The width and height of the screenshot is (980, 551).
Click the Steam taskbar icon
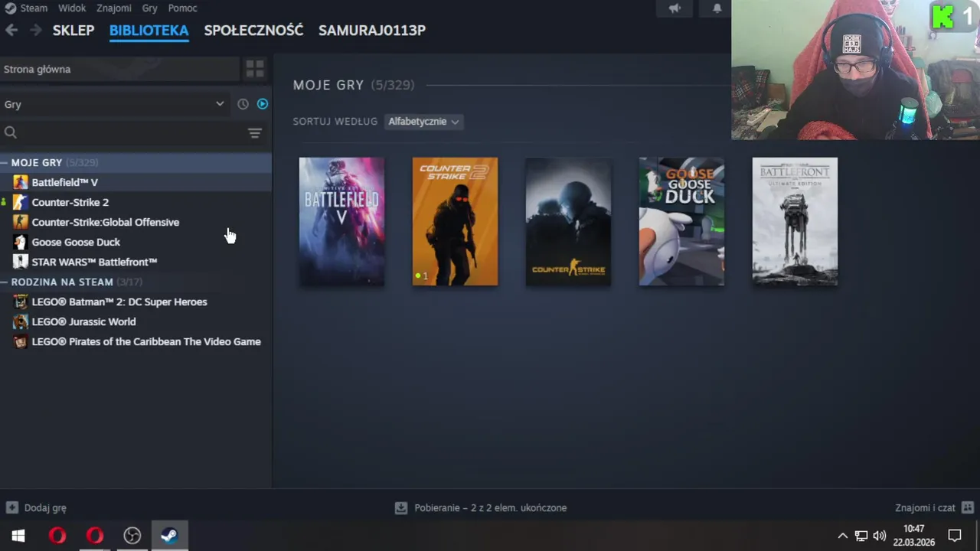click(170, 536)
